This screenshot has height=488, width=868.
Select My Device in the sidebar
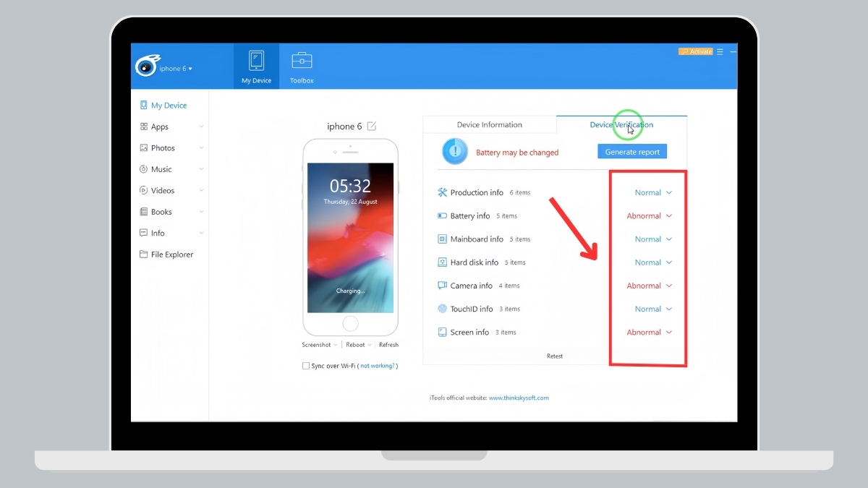pyautogui.click(x=169, y=106)
